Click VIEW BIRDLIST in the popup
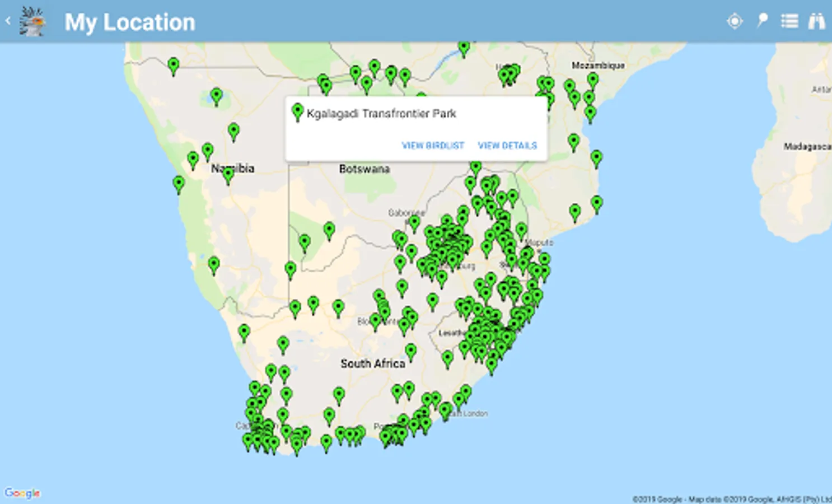Image resolution: width=832 pixels, height=504 pixels. [x=433, y=146]
